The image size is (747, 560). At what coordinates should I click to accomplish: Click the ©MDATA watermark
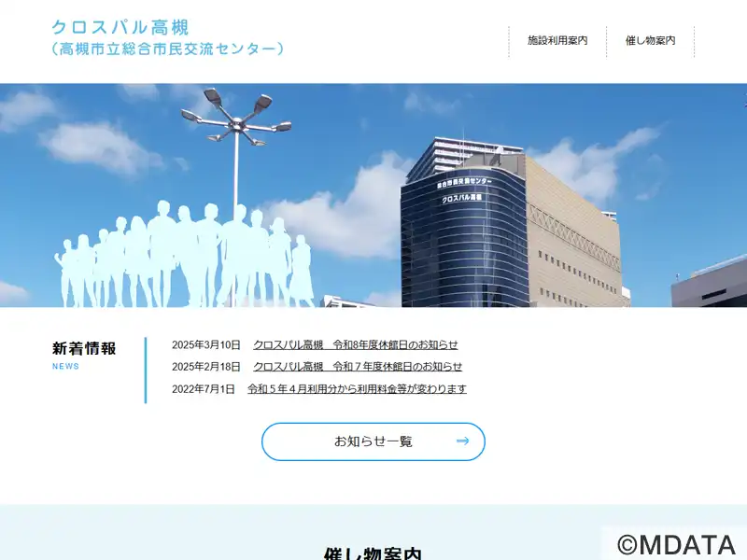[676, 544]
